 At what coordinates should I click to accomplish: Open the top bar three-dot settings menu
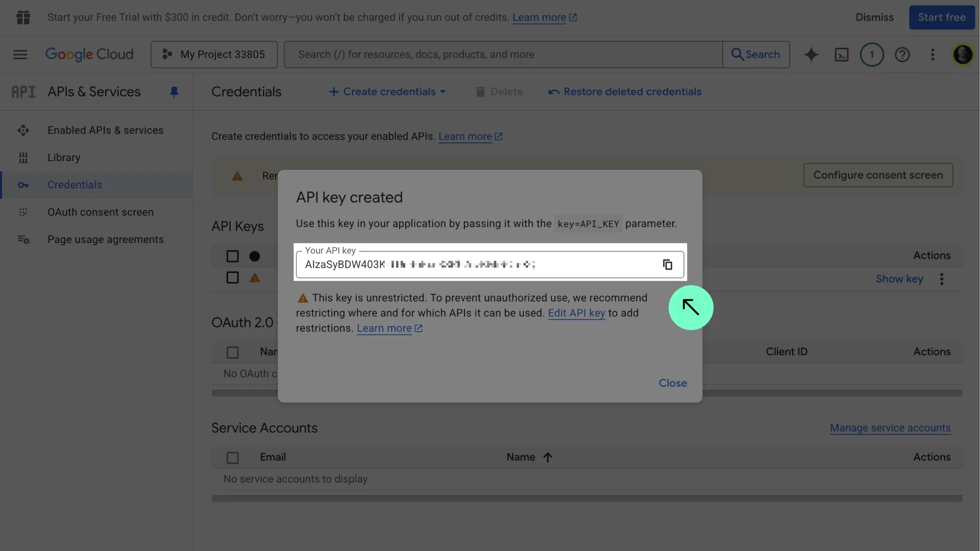(933, 55)
